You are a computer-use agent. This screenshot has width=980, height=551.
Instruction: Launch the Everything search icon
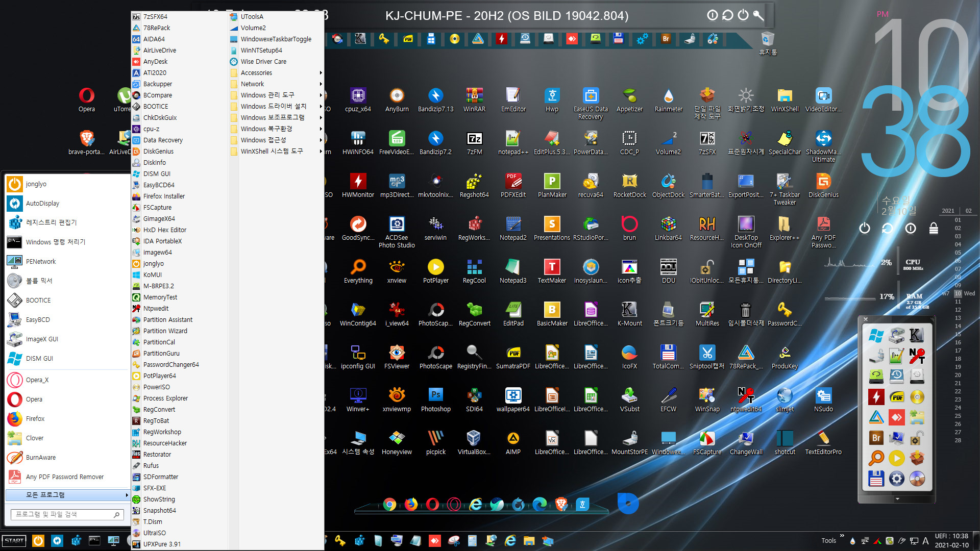click(358, 271)
